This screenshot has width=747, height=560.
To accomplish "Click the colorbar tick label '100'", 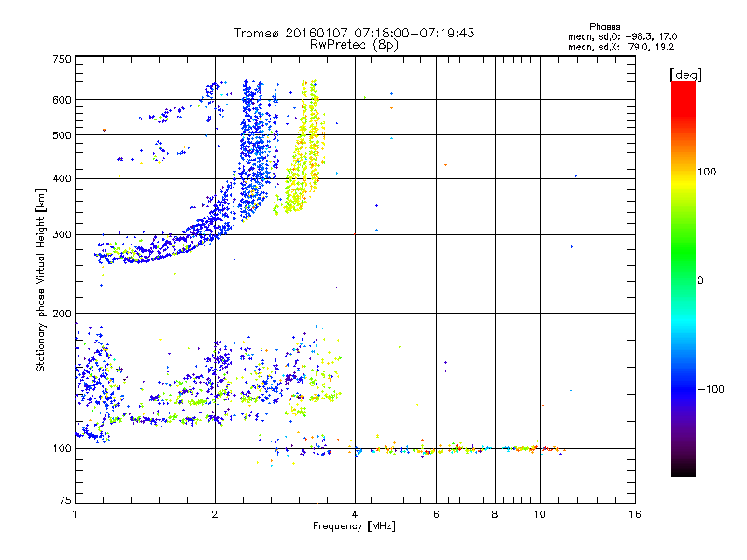I will (707, 172).
